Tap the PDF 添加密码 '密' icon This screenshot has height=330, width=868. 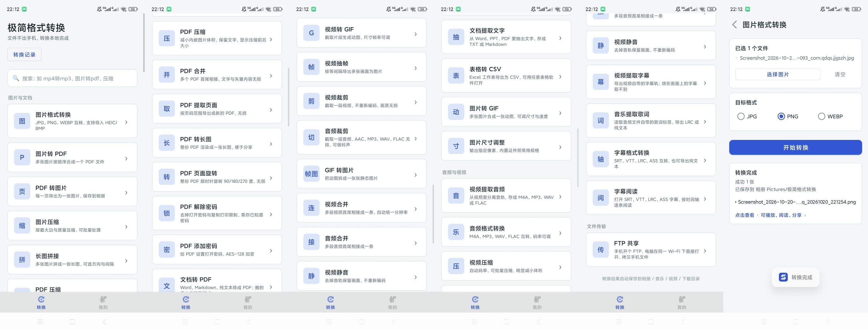[167, 250]
